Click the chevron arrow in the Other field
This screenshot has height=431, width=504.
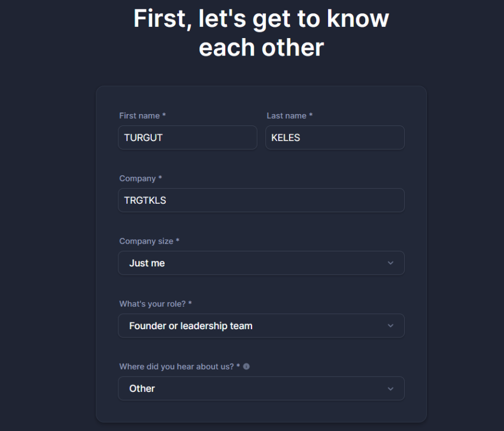pos(390,388)
